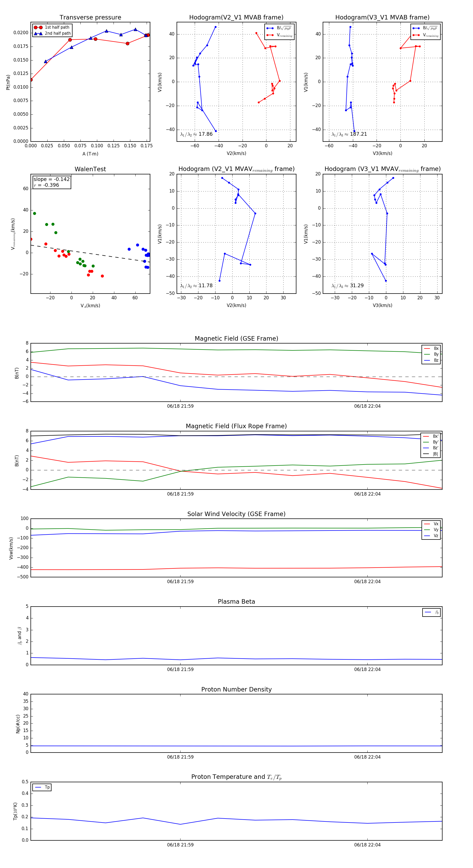Click 'A (T·m)' x-axis label
Viewport: 473px width, 868px height.
coord(90,154)
